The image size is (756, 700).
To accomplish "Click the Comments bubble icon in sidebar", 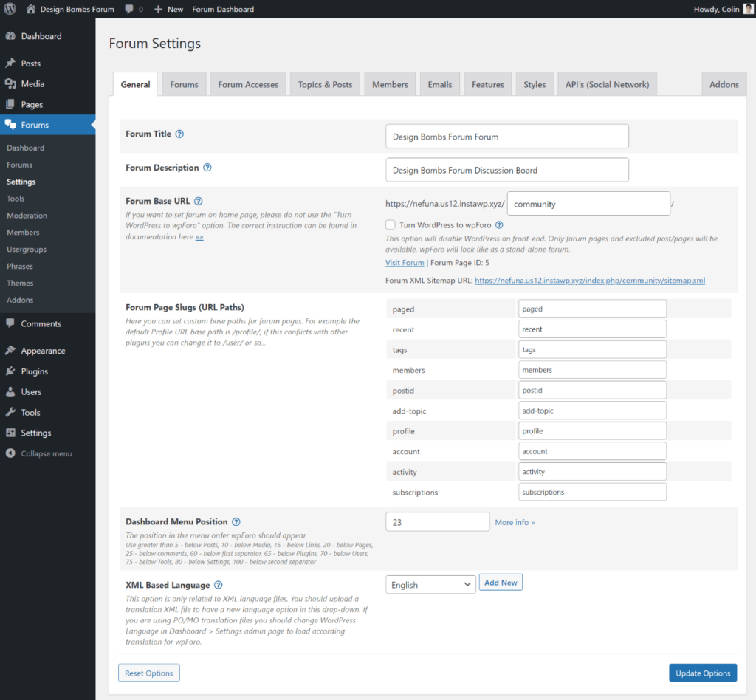I will [x=10, y=323].
